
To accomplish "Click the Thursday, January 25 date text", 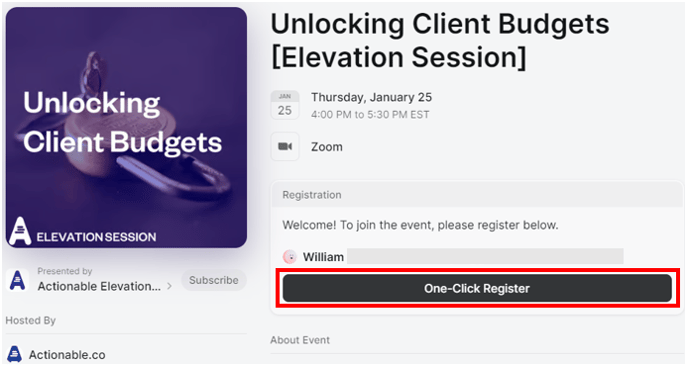I will pos(372,97).
